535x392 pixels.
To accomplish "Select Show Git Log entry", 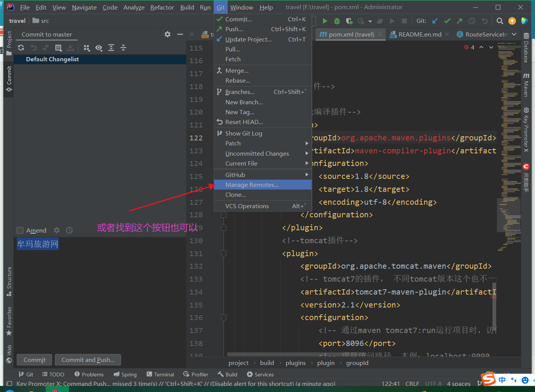I will (263, 133).
